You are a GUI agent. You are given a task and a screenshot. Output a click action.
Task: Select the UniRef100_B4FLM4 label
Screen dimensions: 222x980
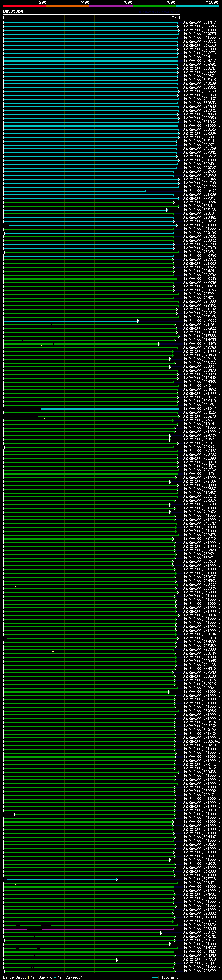click(199, 141)
